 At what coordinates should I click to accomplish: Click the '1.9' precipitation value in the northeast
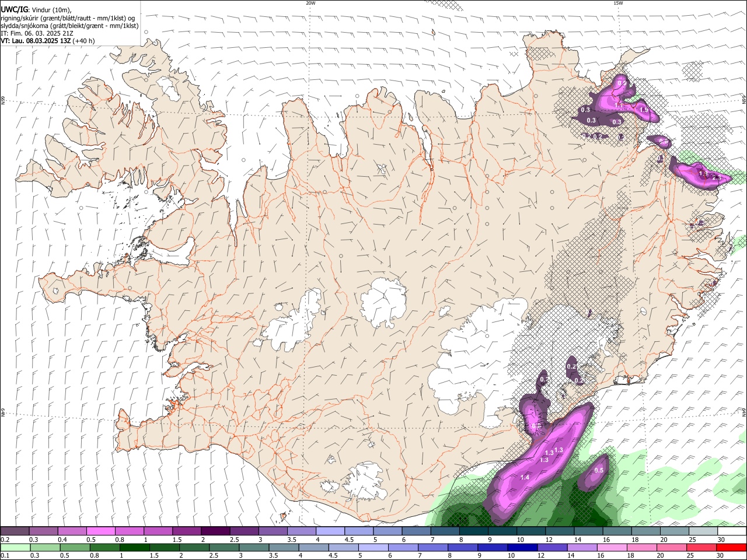click(644, 110)
